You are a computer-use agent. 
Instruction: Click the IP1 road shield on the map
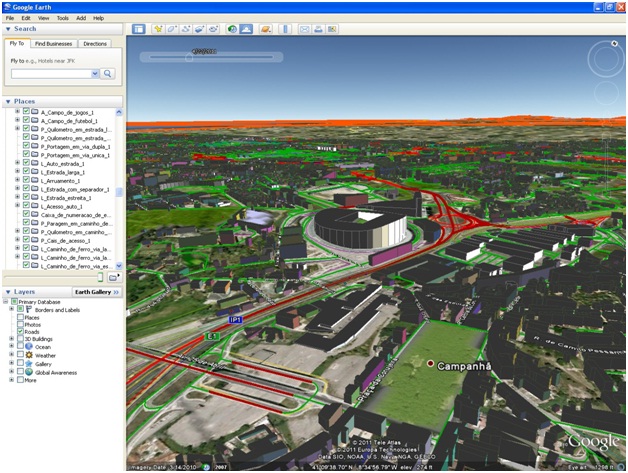coord(236,320)
